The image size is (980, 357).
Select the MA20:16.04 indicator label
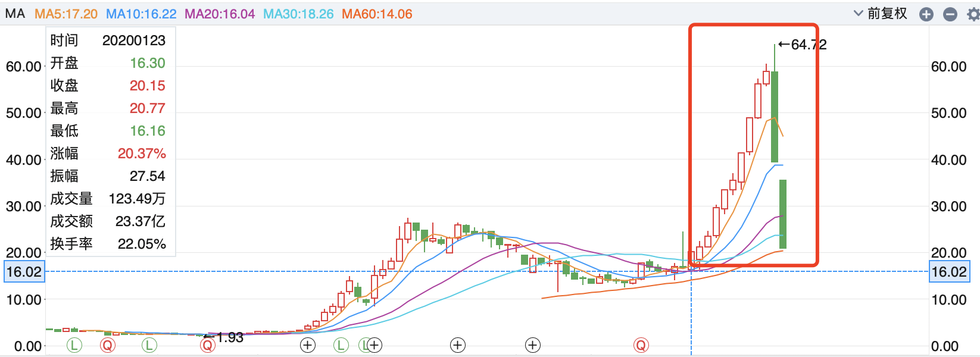(220, 14)
